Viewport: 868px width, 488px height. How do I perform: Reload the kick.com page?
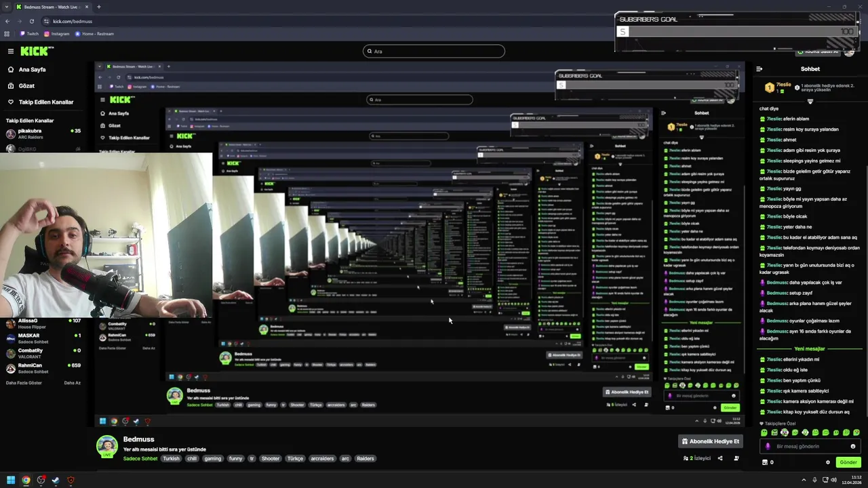(31, 21)
